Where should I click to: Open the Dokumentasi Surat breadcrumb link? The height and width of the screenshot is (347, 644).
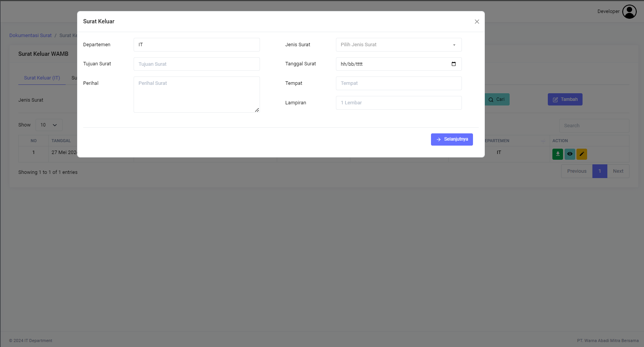tap(31, 36)
